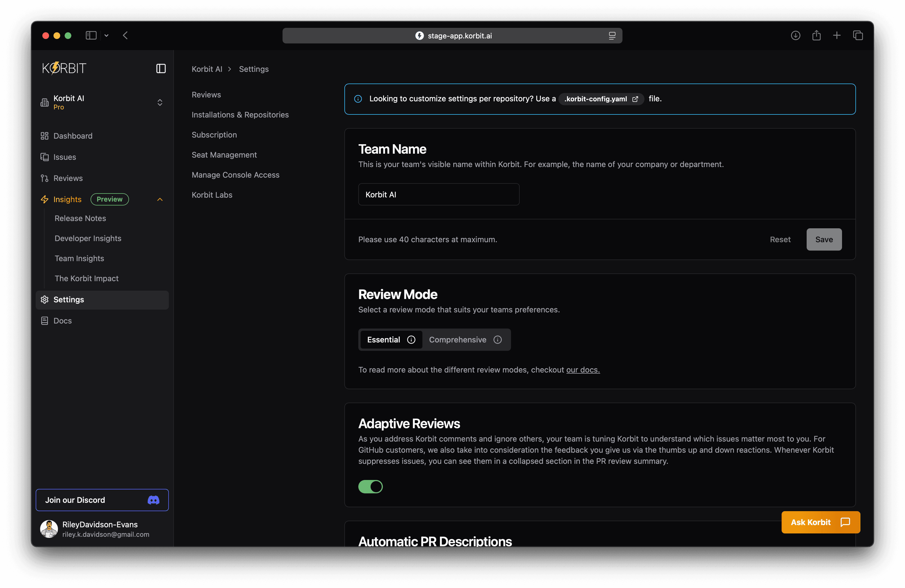This screenshot has width=905, height=588.
Task: Open Team Insights
Action: tap(79, 259)
